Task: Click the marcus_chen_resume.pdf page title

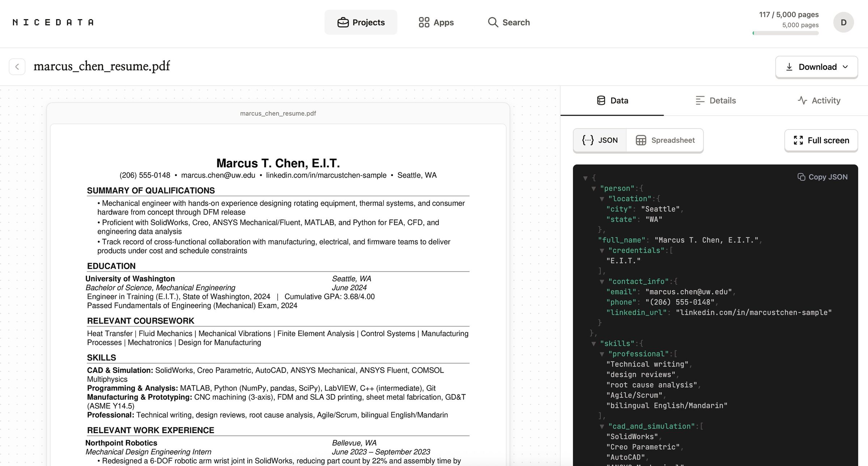Action: (102, 67)
